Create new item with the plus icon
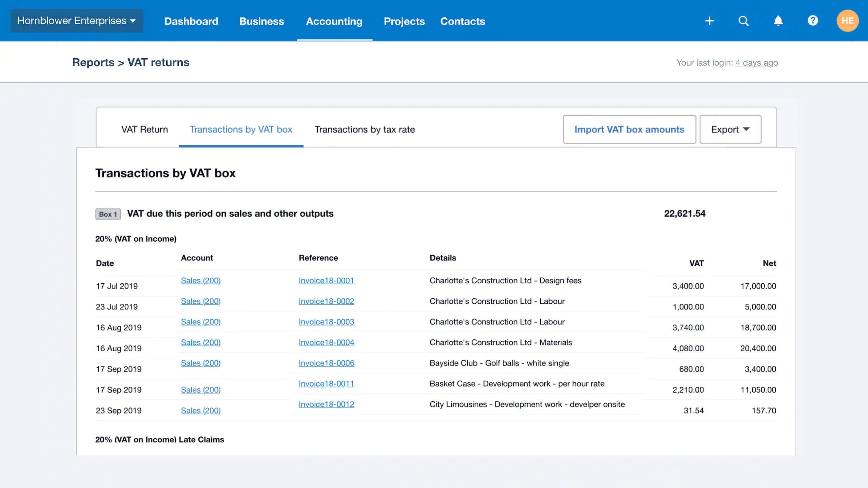Image resolution: width=868 pixels, height=488 pixels. 709,21
